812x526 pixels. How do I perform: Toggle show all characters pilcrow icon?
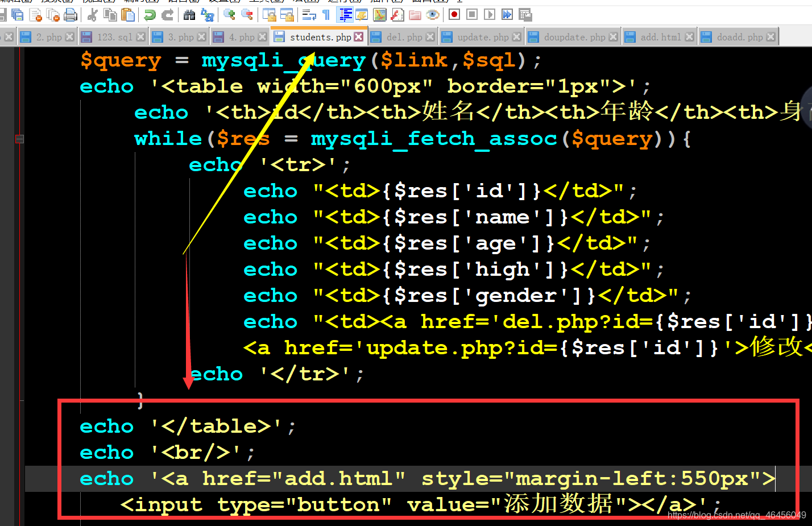pyautogui.click(x=326, y=15)
